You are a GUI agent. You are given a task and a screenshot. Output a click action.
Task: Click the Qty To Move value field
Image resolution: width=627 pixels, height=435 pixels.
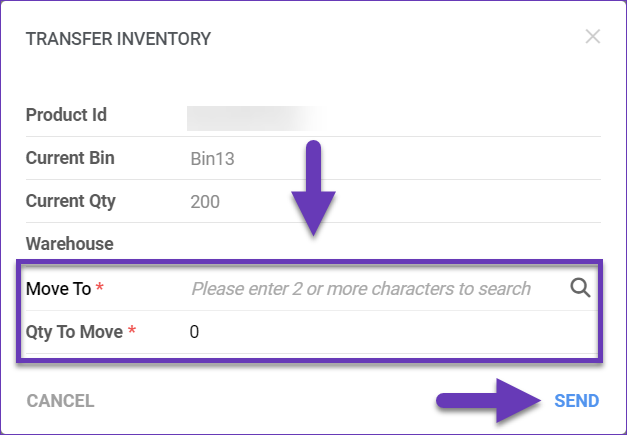pos(380,331)
